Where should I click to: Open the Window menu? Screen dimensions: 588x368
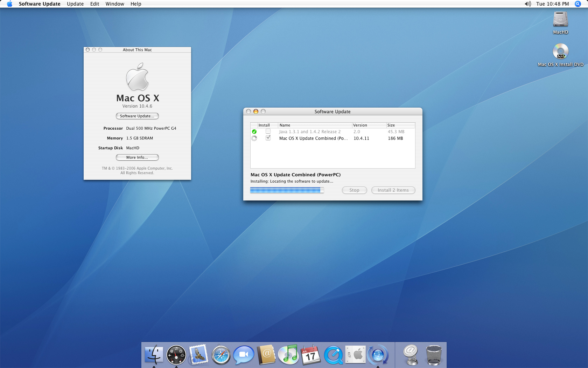(115, 4)
